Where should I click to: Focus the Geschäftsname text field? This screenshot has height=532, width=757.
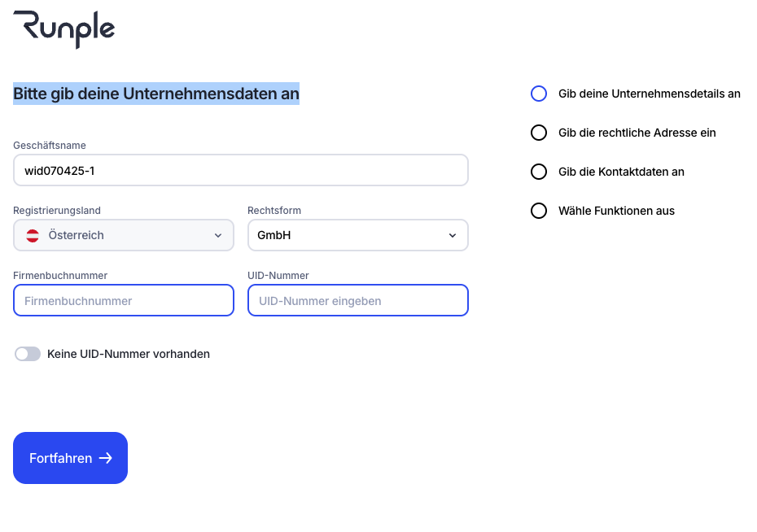click(x=241, y=171)
